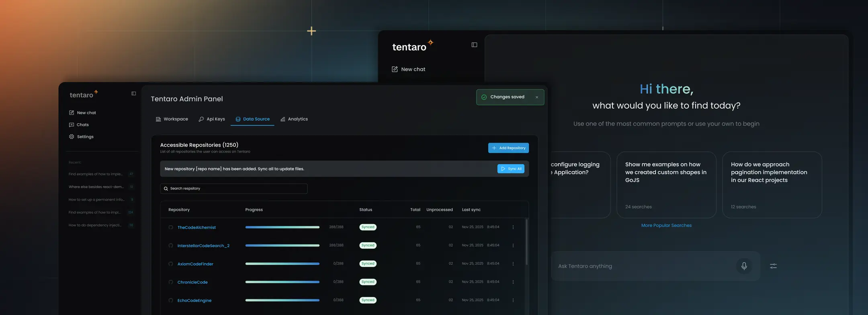The width and height of the screenshot is (868, 315).
Task: Open the filter sliders icon beside the Ask box
Action: coord(773,266)
